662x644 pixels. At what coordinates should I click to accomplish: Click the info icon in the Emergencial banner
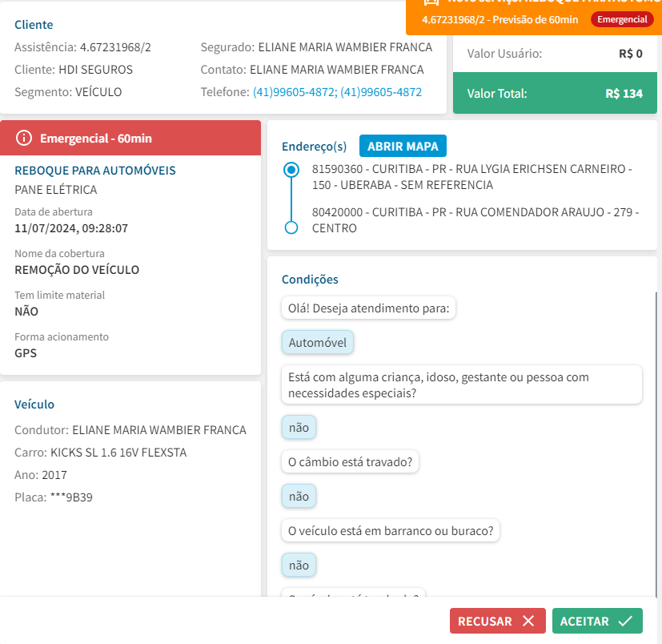pyautogui.click(x=24, y=139)
